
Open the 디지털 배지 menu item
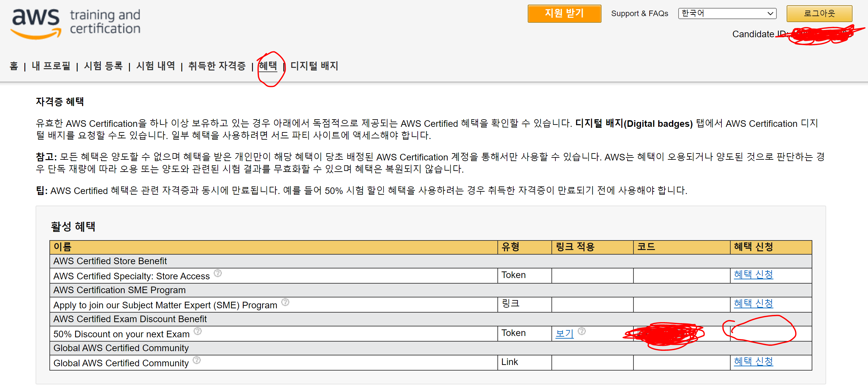[x=314, y=66]
